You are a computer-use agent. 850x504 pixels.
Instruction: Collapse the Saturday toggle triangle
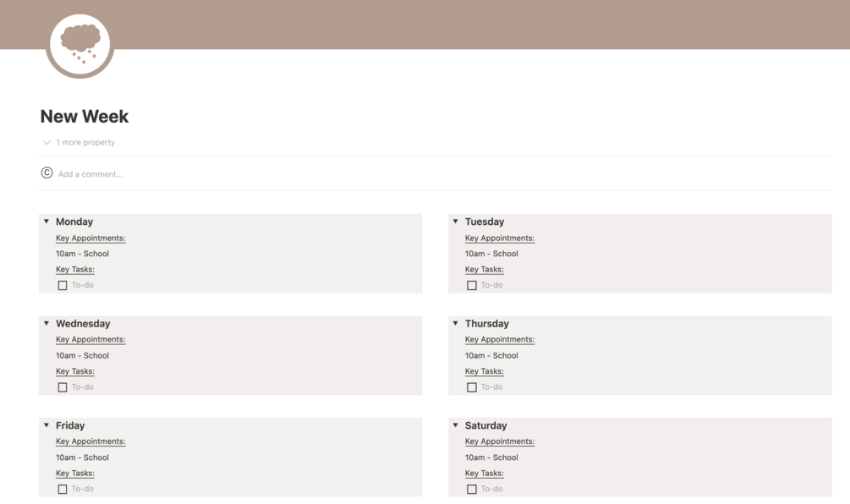click(455, 425)
